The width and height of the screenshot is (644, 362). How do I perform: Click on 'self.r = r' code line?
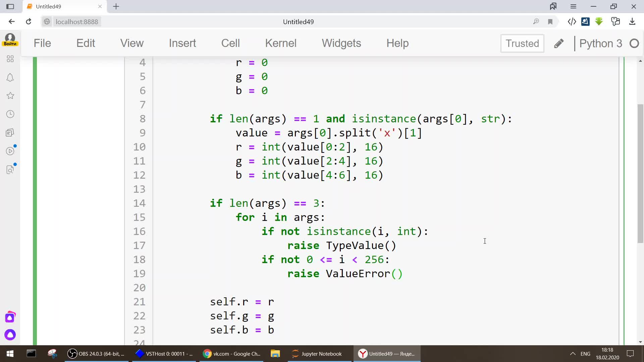point(242,302)
